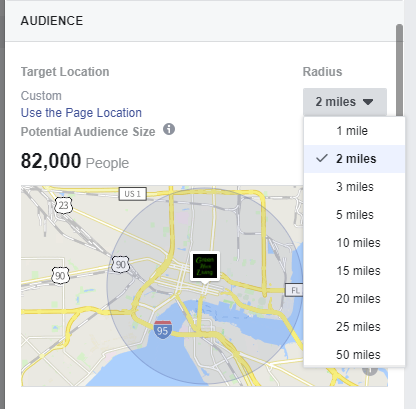Choose 5 miles from radius list
The width and height of the screenshot is (416, 409).
click(x=354, y=215)
